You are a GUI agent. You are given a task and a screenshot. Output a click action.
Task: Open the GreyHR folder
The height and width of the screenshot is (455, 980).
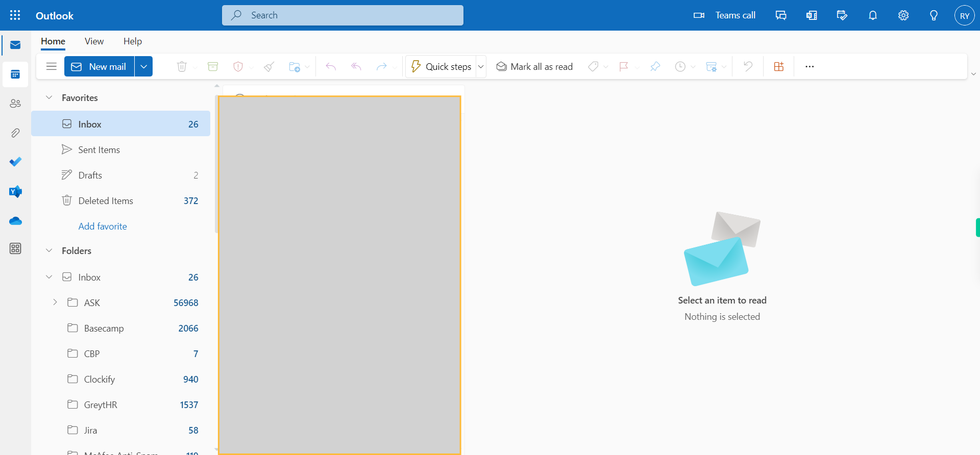[x=121, y=405]
